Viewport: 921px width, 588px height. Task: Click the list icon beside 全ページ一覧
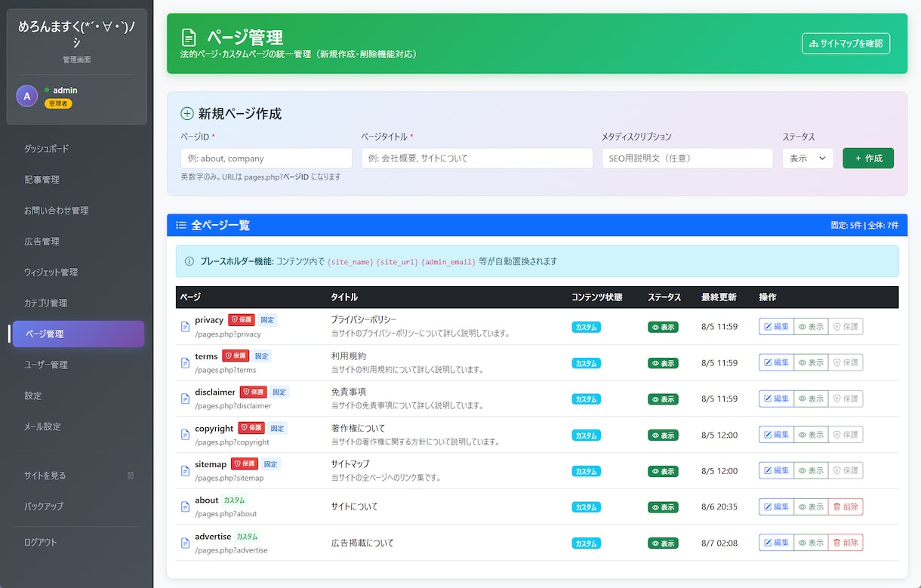pyautogui.click(x=181, y=225)
